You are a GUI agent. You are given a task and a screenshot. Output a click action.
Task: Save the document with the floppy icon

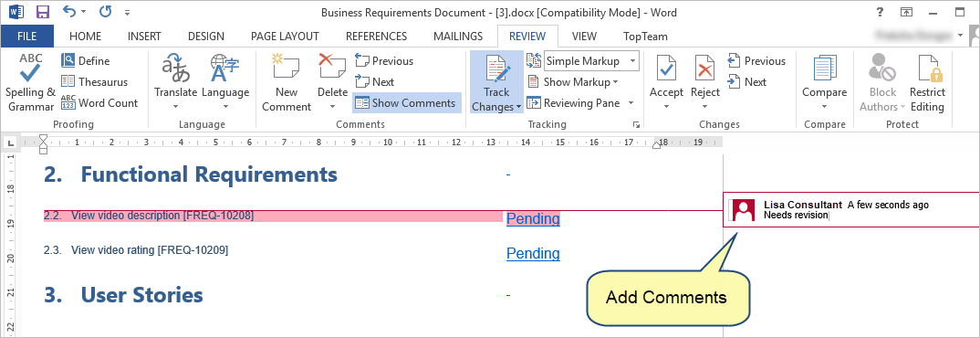tap(43, 12)
